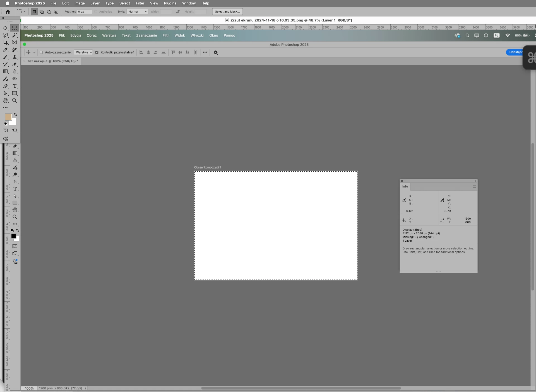Uncheck Kontrolki przekształceń checkbox
This screenshot has height=392, width=536.
(97, 52)
